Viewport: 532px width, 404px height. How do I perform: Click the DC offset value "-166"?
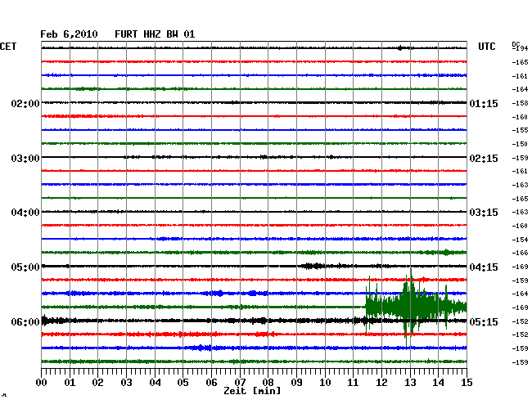tap(520, 253)
